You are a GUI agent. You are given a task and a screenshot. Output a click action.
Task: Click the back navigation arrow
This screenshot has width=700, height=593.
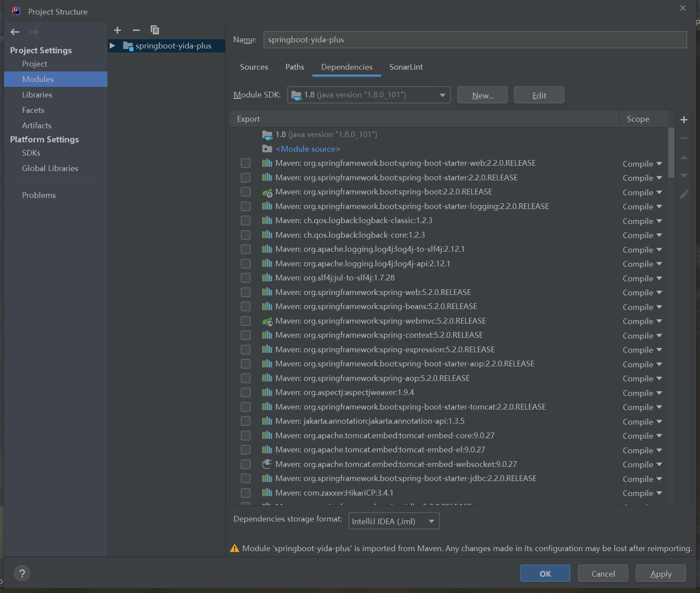pyautogui.click(x=15, y=32)
